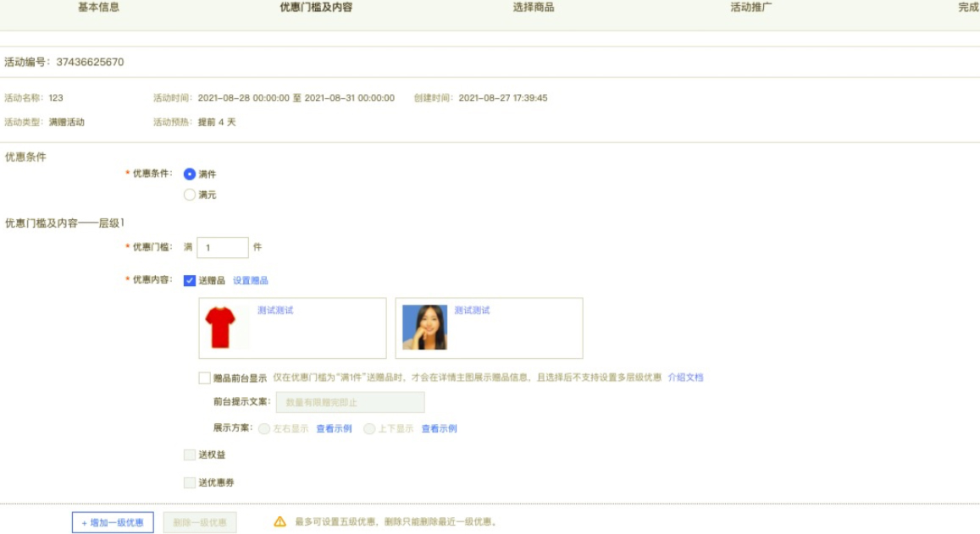The width and height of the screenshot is (980, 534).
Task: Tick the 送优惠券 checkbox
Action: click(190, 483)
